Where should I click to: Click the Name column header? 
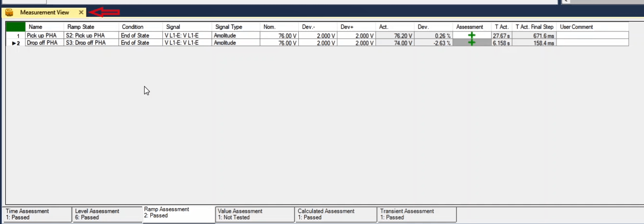pyautogui.click(x=36, y=27)
